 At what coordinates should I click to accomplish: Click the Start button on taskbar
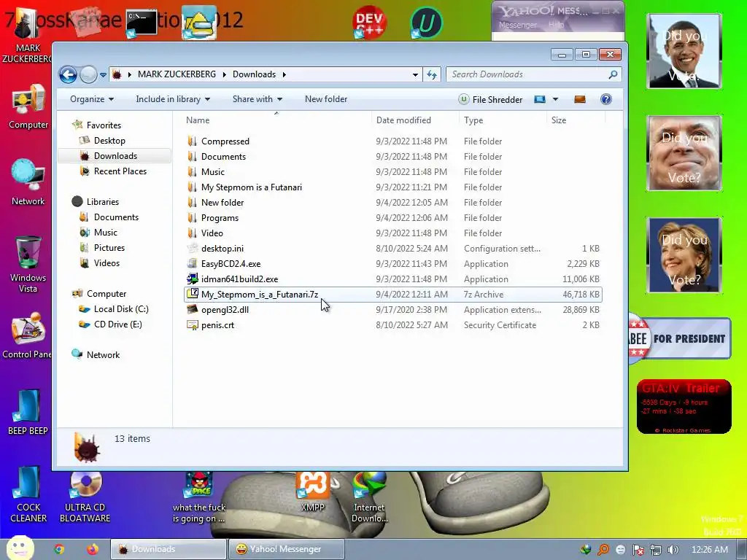coord(20,548)
